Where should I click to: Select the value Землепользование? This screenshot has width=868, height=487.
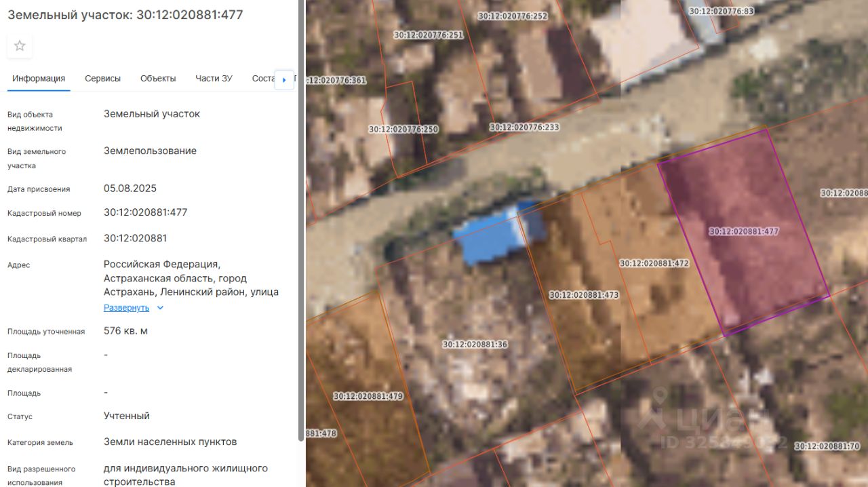click(x=150, y=151)
